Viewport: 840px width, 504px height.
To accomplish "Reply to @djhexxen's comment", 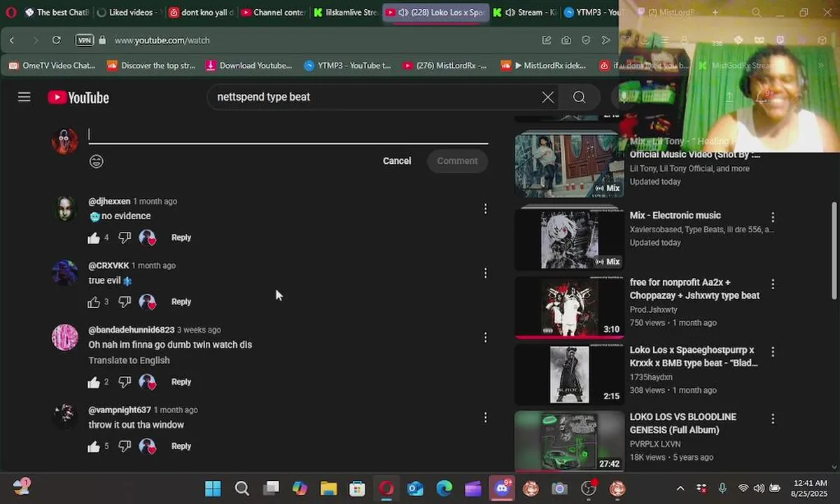I will [x=181, y=238].
